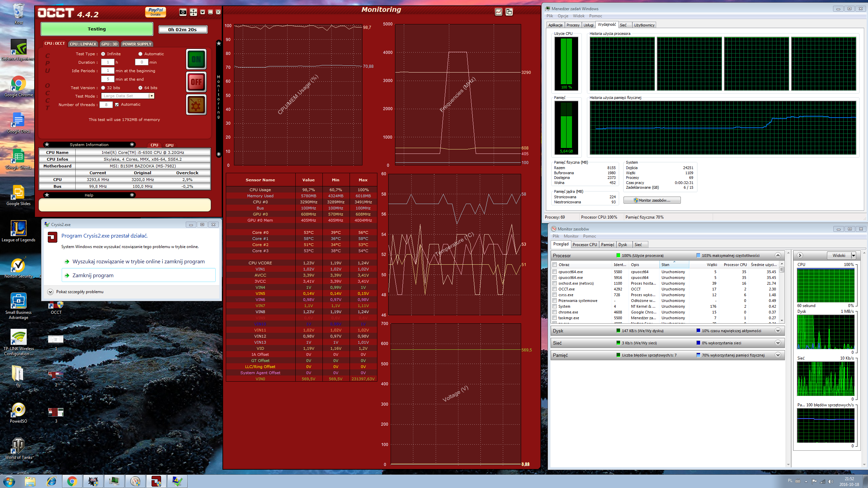The width and height of the screenshot is (868, 488).
Task: Select 64 bits test version
Action: tap(140, 88)
